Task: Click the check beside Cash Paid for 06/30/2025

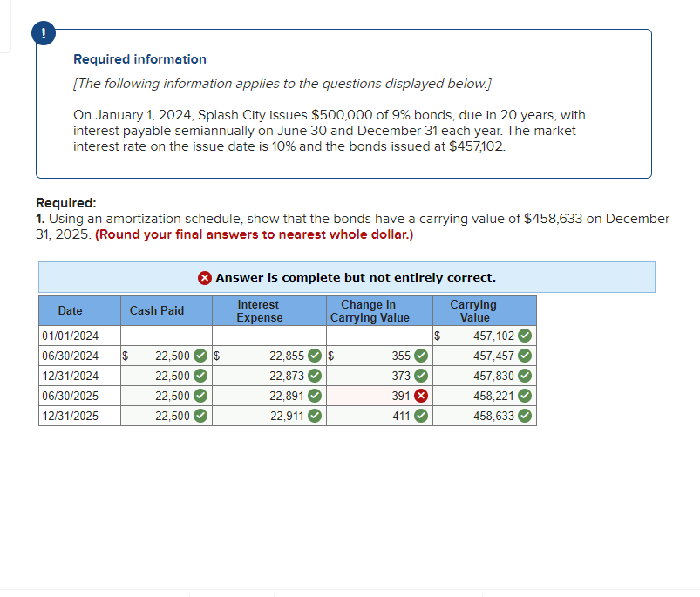Action: (200, 396)
